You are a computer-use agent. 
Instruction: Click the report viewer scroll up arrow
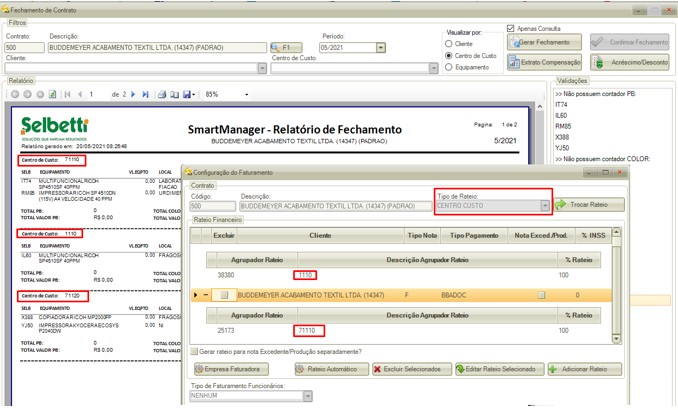point(540,106)
